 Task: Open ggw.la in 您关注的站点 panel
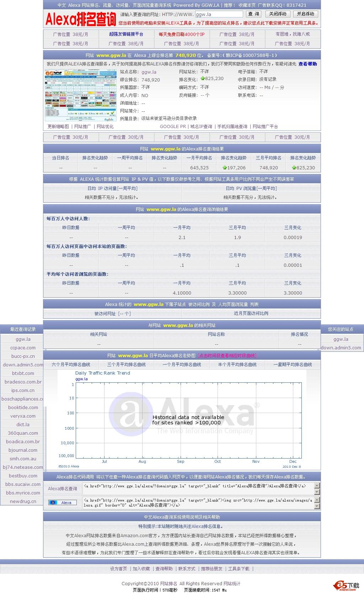[341, 339]
